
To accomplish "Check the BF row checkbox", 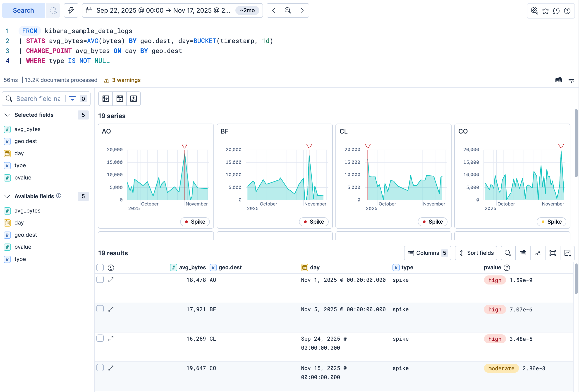I will (100, 309).
